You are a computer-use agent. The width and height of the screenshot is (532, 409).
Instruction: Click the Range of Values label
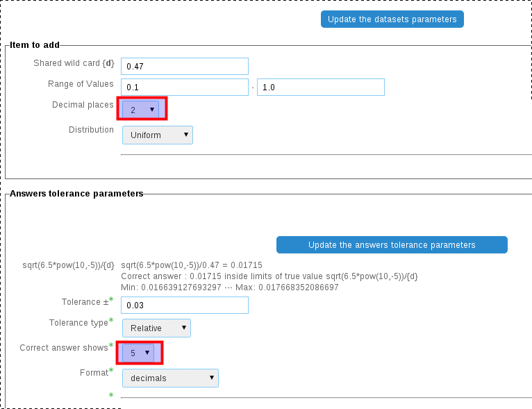[x=81, y=84]
